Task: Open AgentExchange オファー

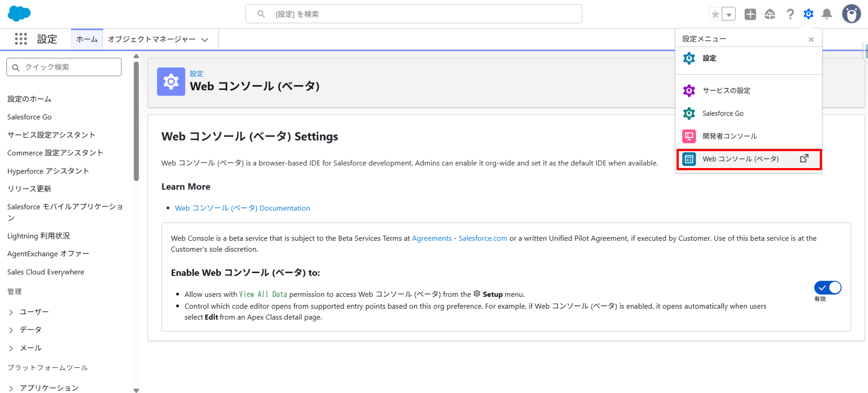Action: 48,254
